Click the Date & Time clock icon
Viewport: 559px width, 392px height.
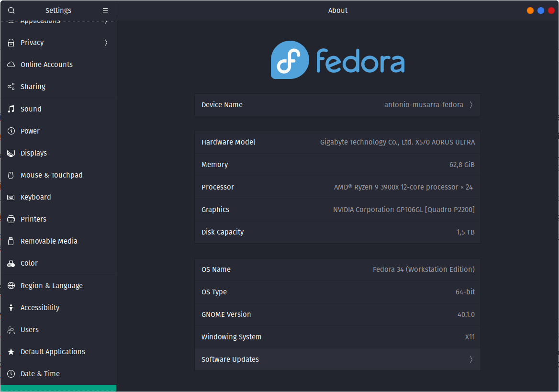click(11, 373)
